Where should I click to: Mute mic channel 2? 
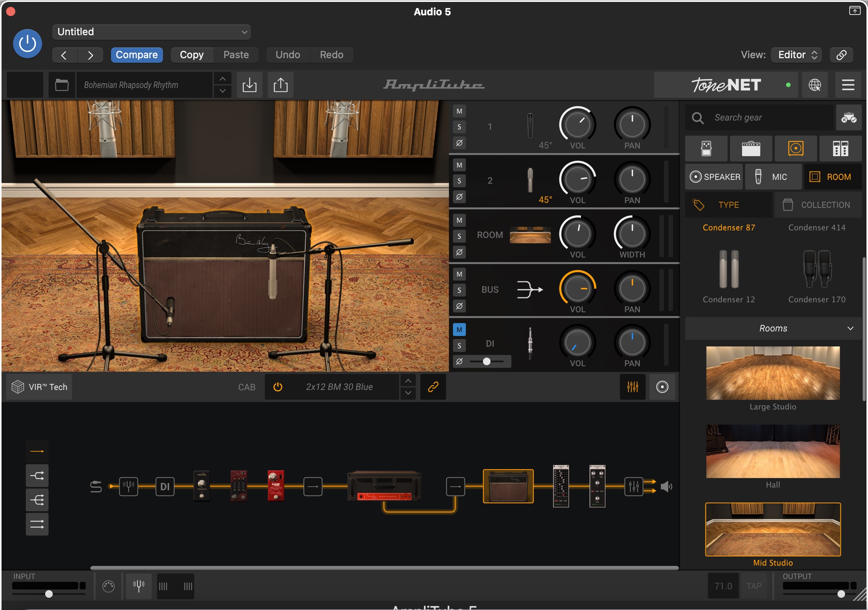(459, 165)
